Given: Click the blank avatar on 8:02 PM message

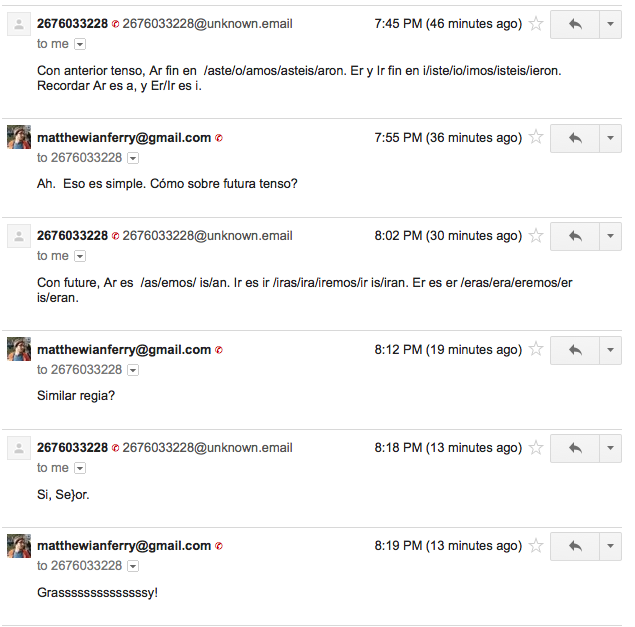Looking at the screenshot, I should click(19, 236).
